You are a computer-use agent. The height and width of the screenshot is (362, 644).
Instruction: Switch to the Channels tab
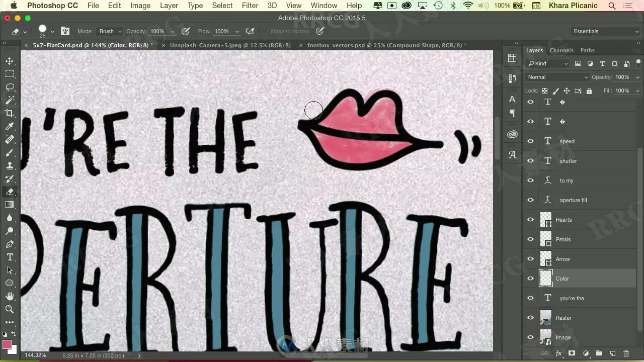[x=561, y=50]
